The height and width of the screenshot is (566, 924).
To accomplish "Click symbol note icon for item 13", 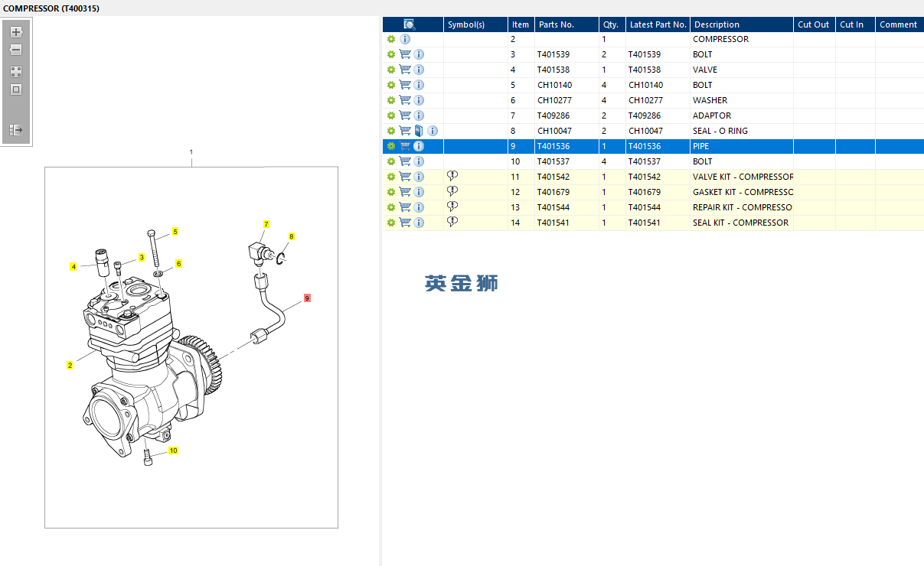I will click(x=452, y=207).
